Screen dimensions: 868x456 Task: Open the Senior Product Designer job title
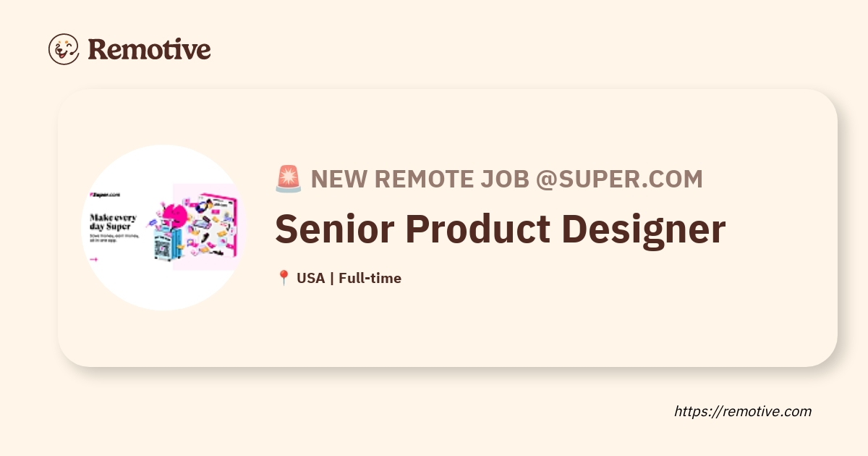[x=500, y=228]
